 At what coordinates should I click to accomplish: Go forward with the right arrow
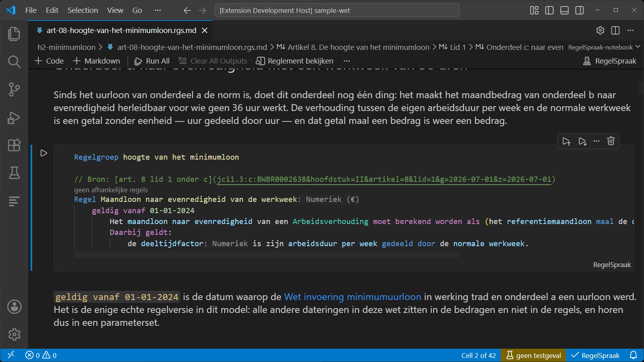click(202, 10)
